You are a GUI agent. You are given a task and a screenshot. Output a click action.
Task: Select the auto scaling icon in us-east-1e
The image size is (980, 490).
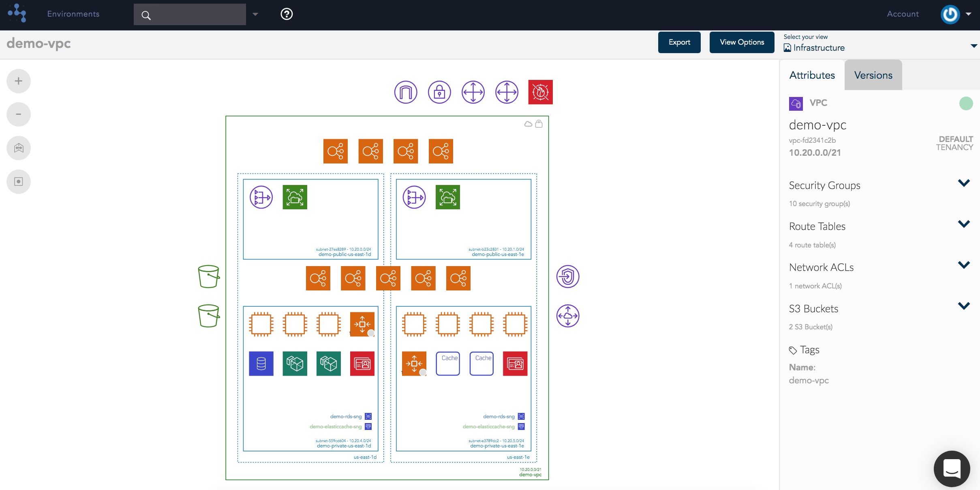[414, 363]
